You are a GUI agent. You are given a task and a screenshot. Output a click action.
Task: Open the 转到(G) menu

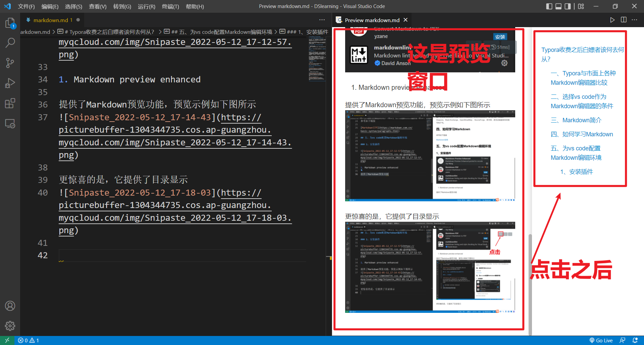click(x=122, y=6)
